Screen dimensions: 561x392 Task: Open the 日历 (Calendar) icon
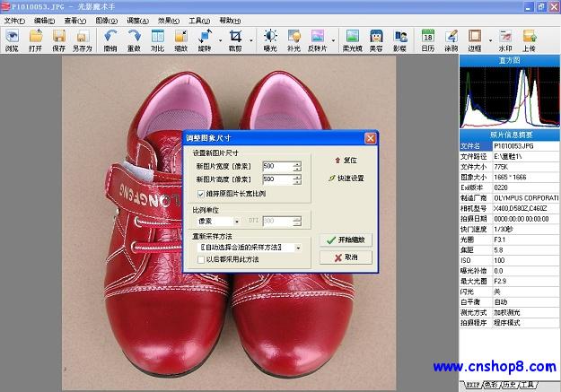[428, 40]
